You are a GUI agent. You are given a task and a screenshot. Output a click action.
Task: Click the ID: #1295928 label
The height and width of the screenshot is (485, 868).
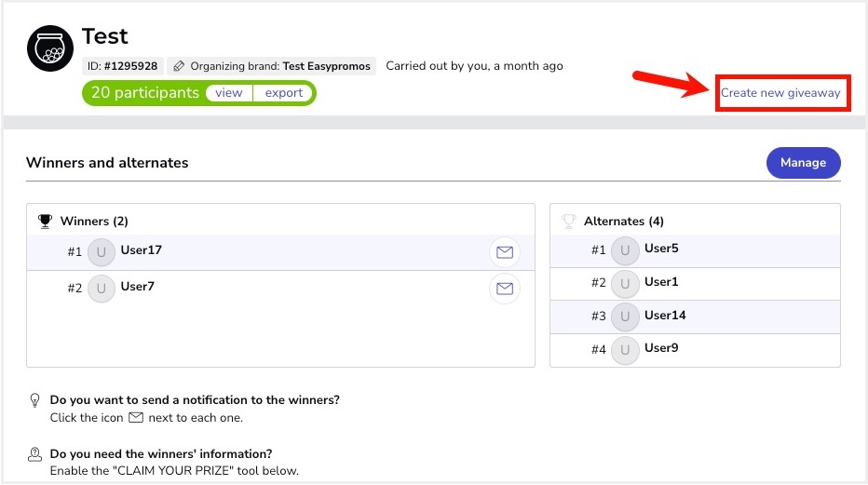pyautogui.click(x=122, y=66)
